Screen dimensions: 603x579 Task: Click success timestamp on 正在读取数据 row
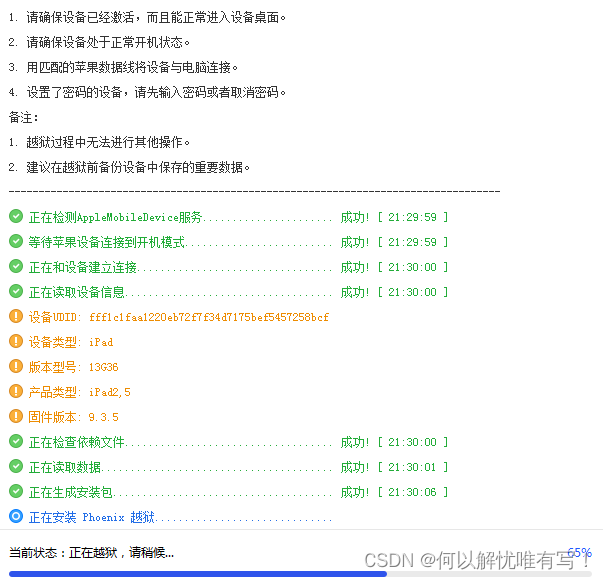412,467
